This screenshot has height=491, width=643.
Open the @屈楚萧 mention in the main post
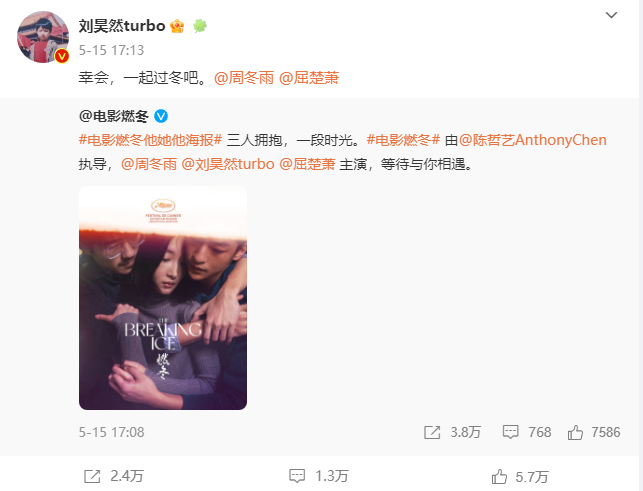tap(309, 78)
